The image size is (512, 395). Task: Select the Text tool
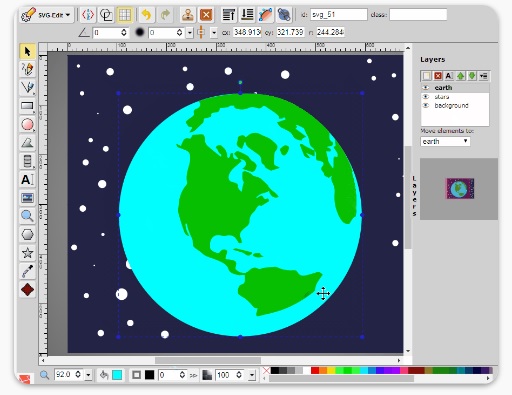click(x=27, y=180)
